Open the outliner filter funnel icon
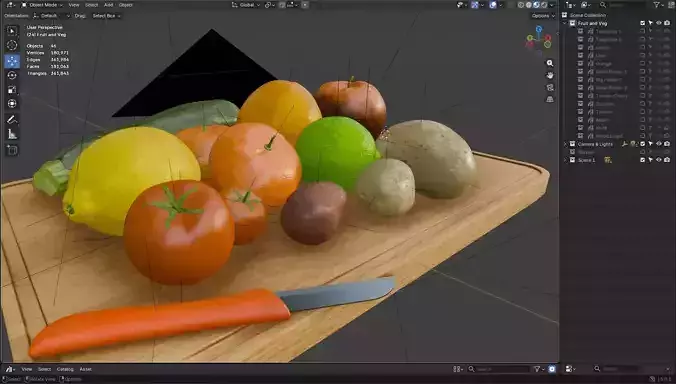The height and width of the screenshot is (384, 676). pos(656,5)
